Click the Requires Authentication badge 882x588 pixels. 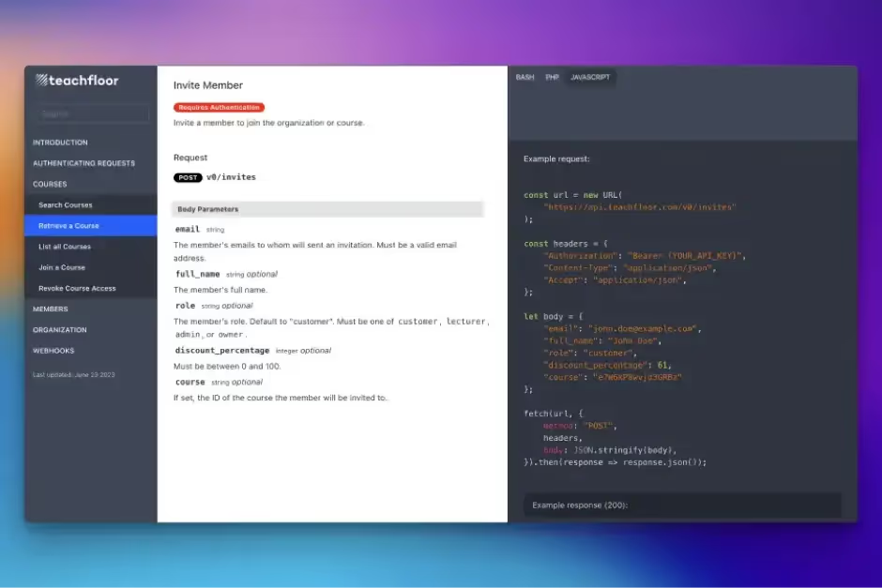point(219,107)
